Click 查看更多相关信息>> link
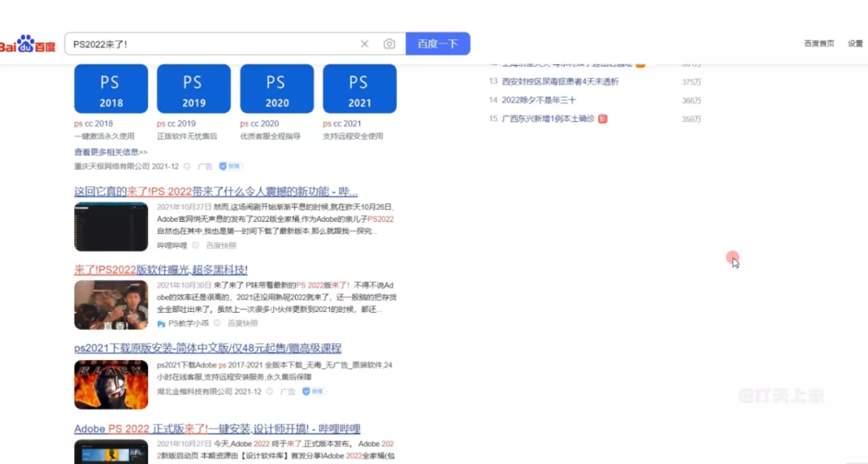 click(x=111, y=152)
